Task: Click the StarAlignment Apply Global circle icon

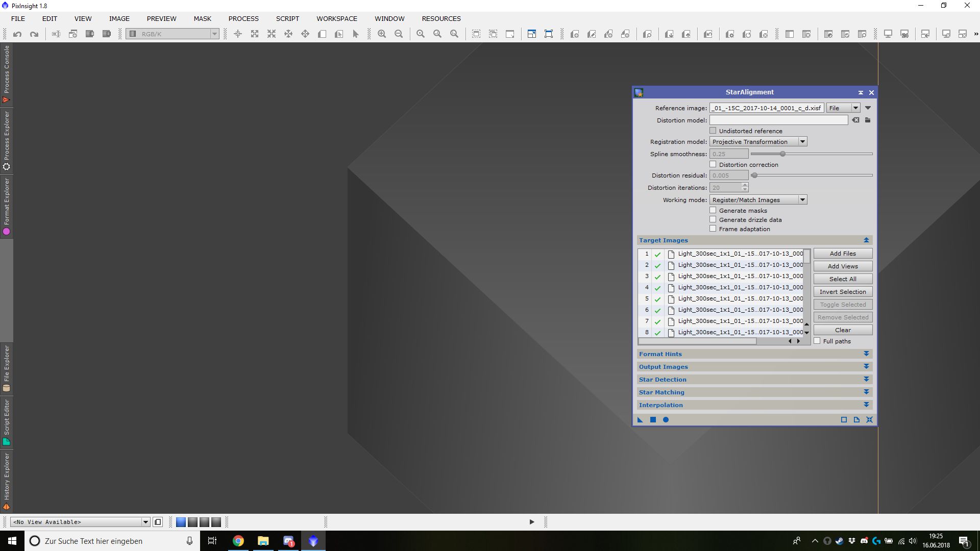Action: (666, 420)
